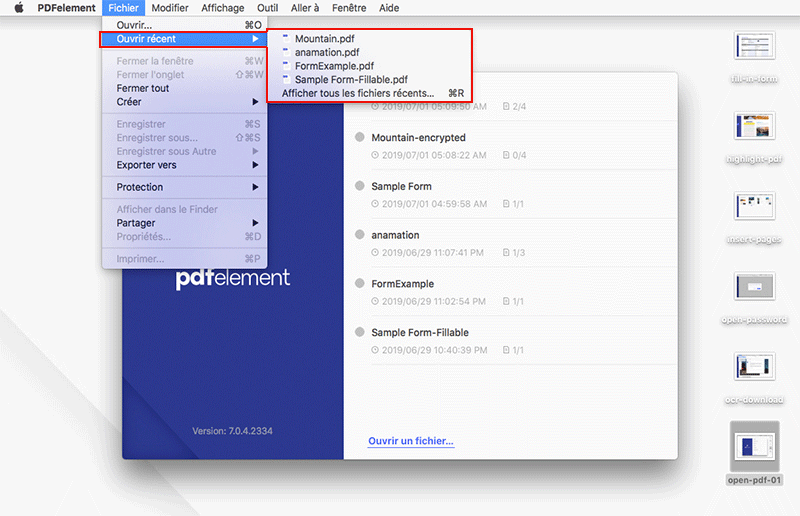
Task: Click the clock icon under anamation
Action: pyautogui.click(x=375, y=252)
